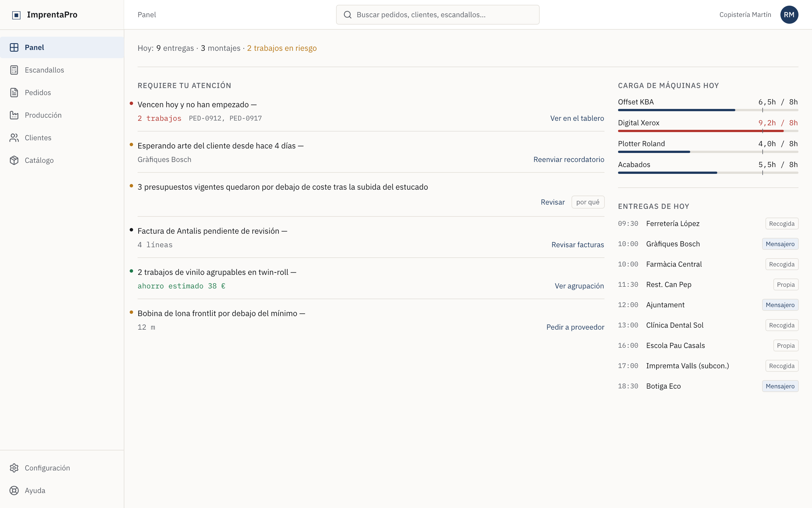
Task: Go to Pedidos section
Action: (x=62, y=92)
